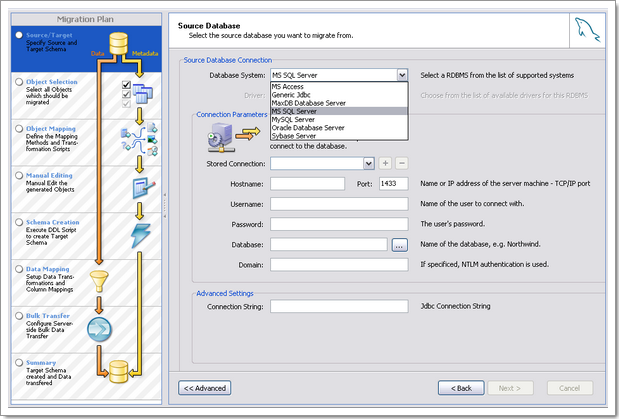Click the Username input field
619x419 pixels.
point(339,204)
